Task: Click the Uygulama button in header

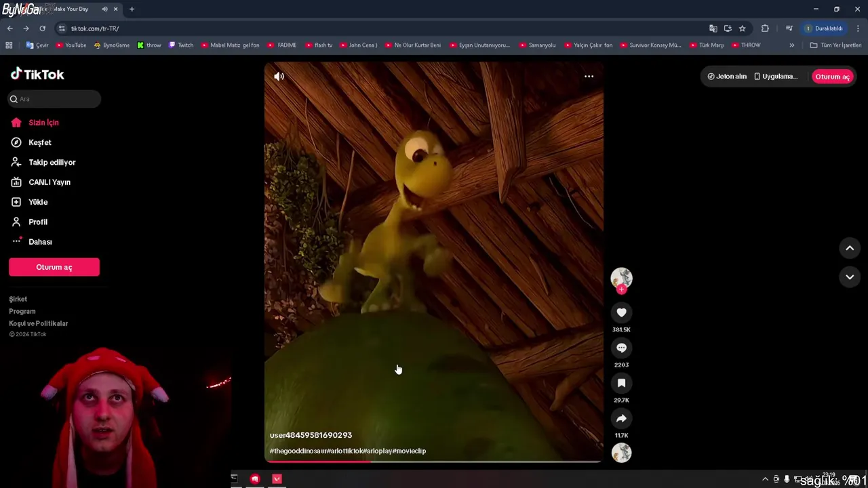Action: (776, 77)
